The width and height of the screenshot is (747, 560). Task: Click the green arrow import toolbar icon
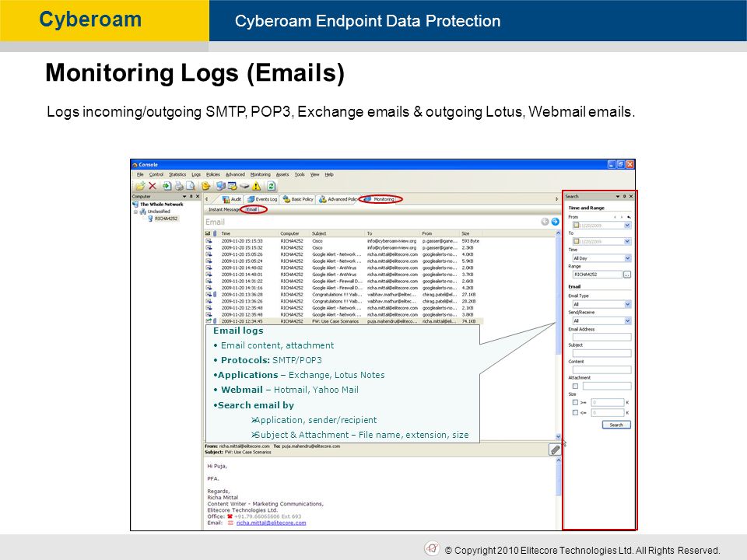(x=167, y=186)
